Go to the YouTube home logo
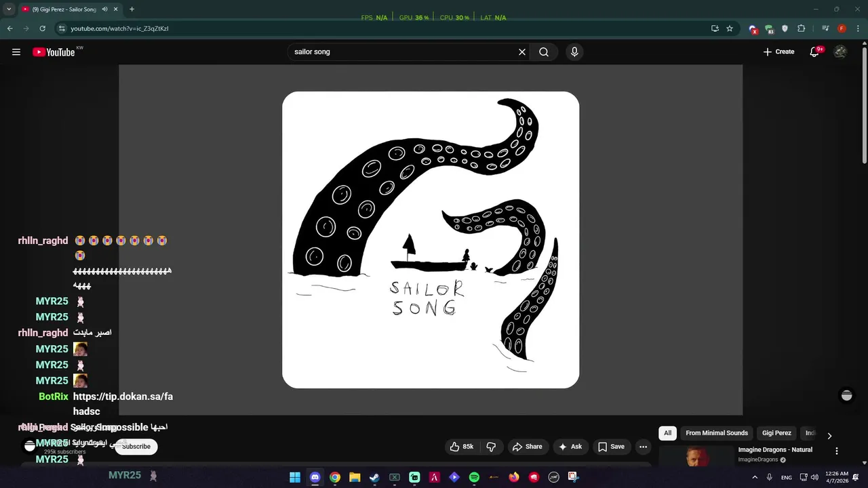This screenshot has width=868, height=488. click(54, 52)
